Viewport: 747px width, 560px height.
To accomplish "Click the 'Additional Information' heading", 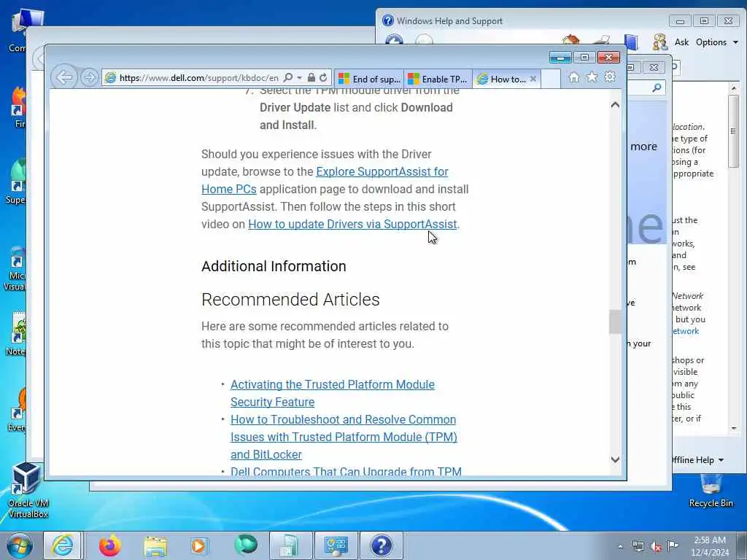I will pos(274,266).
